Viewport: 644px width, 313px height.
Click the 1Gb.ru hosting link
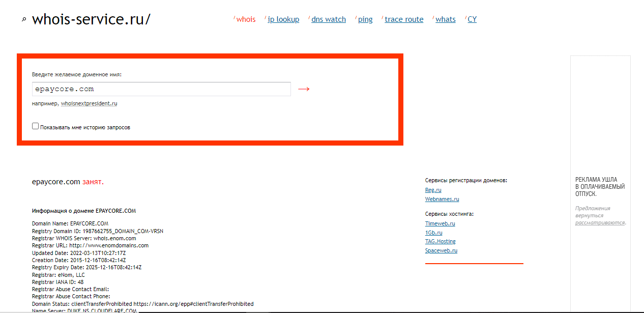[433, 233]
